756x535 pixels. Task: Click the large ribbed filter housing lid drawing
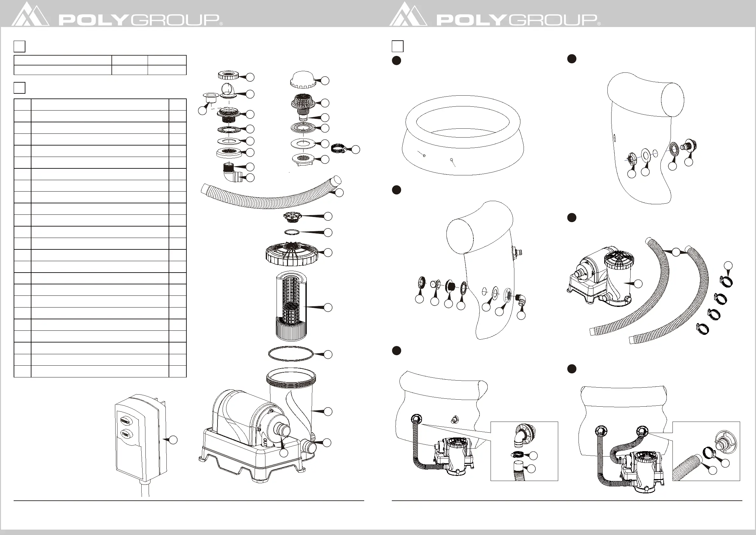[292, 254]
